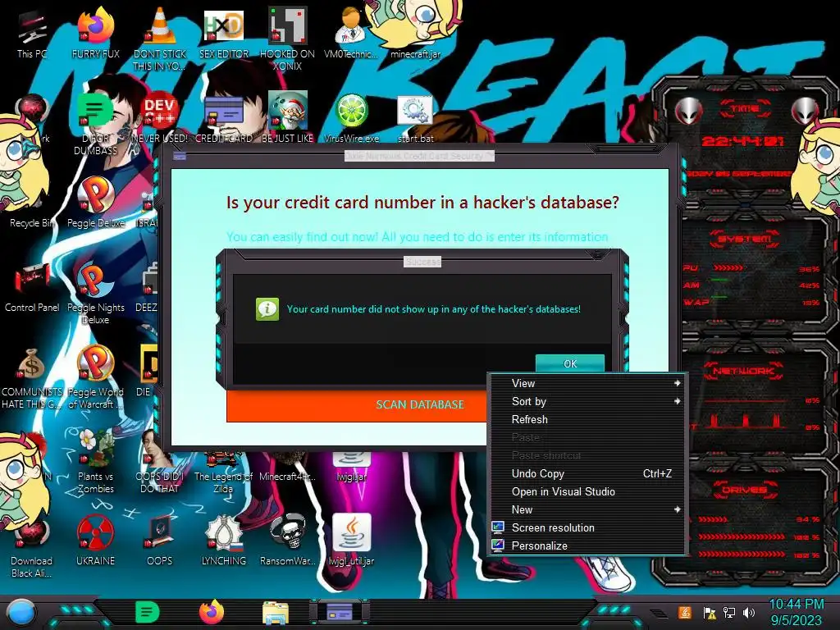
Task: Click the taskbar clock showing 10:44 PM
Action: click(796, 612)
